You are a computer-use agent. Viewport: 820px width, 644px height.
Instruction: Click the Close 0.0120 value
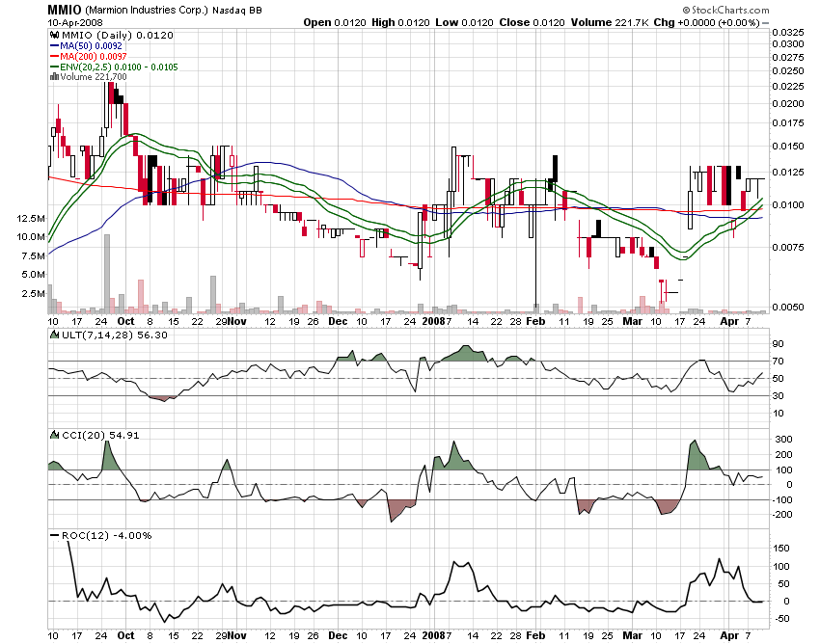tap(532, 23)
